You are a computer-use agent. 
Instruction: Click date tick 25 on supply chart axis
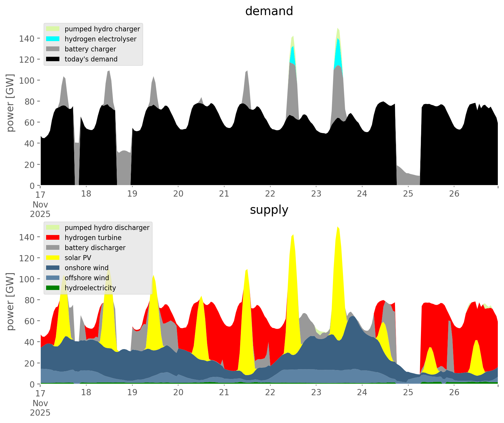(408, 393)
